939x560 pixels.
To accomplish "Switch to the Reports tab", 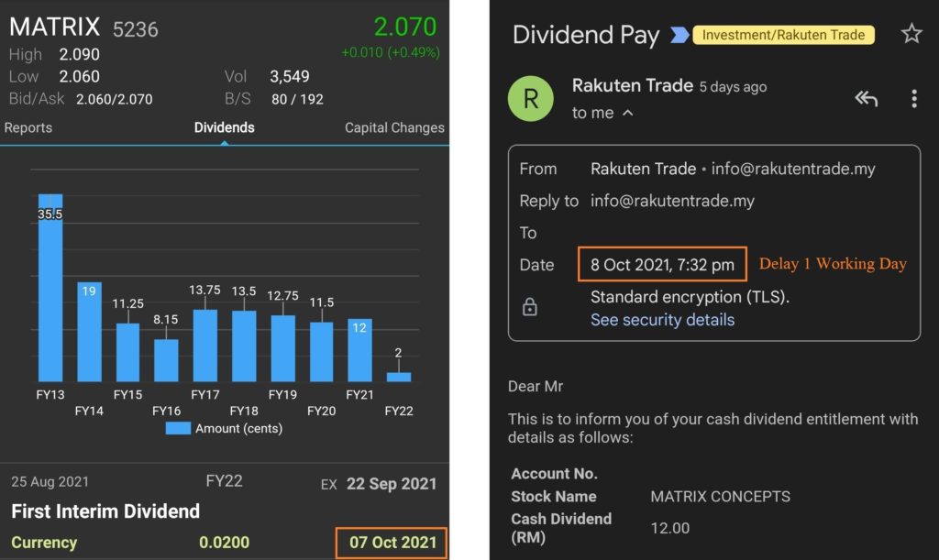I will (x=28, y=127).
